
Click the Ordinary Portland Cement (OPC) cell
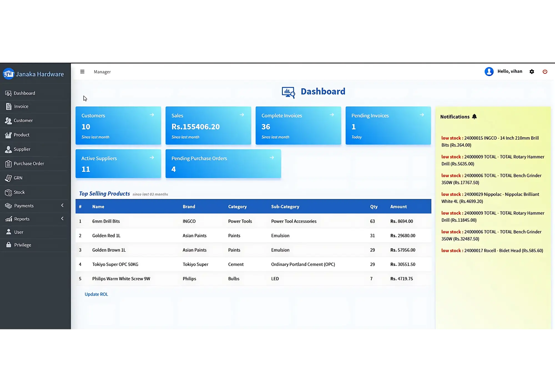coord(303,264)
